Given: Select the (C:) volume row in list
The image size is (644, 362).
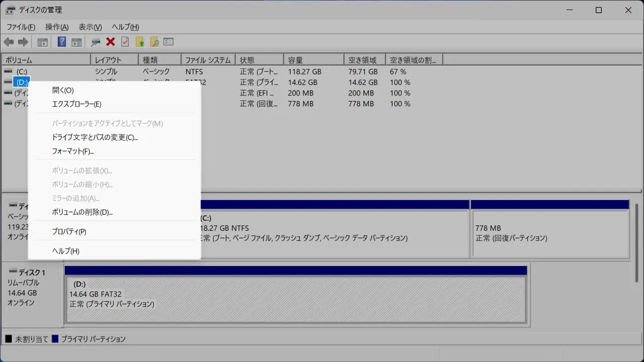Looking at the screenshot, I should [x=22, y=72].
